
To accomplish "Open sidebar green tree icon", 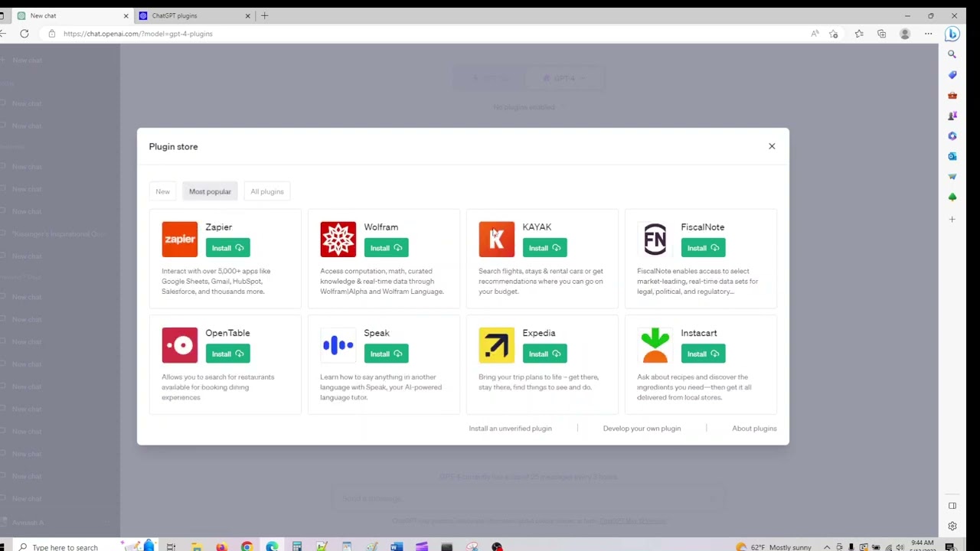I will (952, 197).
